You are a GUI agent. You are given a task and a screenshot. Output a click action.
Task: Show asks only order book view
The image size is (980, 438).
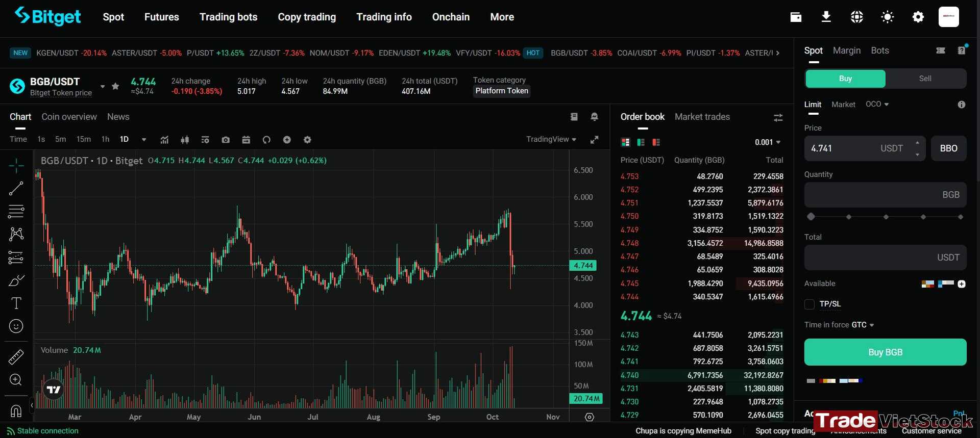(x=656, y=142)
